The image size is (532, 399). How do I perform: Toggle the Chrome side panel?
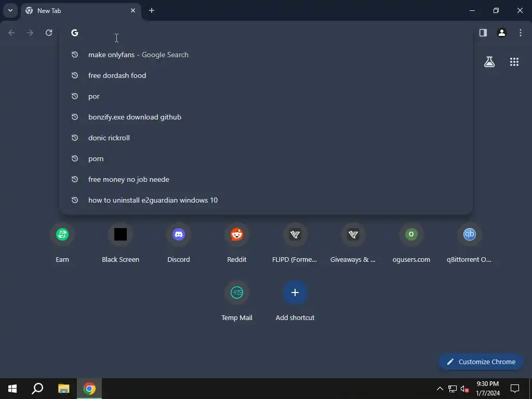tap(483, 33)
